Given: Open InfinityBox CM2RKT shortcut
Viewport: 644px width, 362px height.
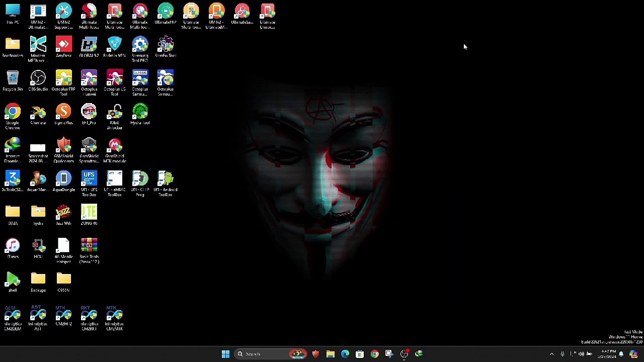Looking at the screenshot, I should 89,318.
